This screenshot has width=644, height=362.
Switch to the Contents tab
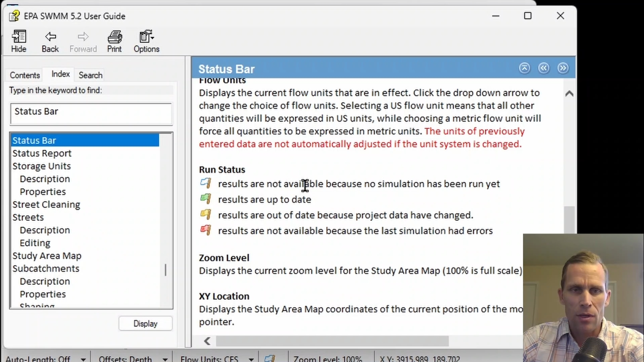click(25, 75)
